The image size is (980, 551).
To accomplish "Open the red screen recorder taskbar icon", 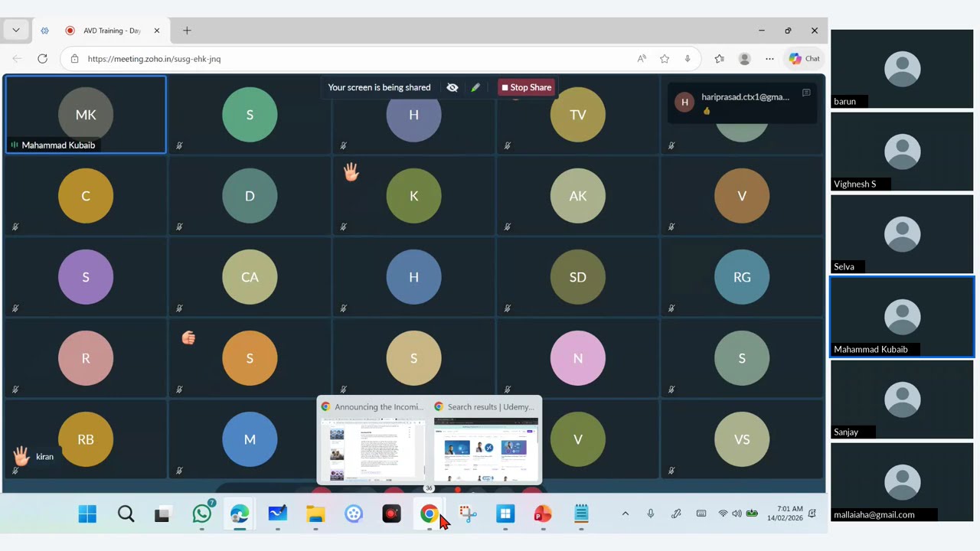I will point(391,514).
